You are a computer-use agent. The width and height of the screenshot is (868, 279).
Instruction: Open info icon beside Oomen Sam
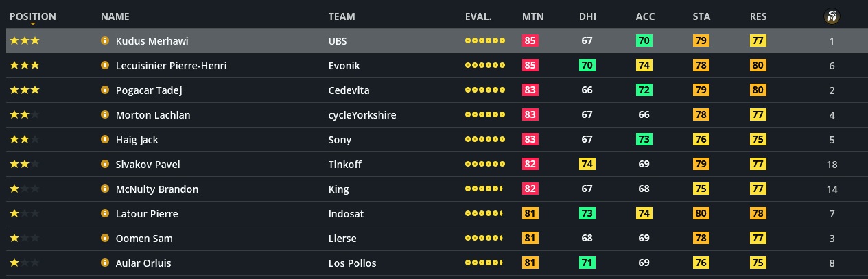click(105, 239)
